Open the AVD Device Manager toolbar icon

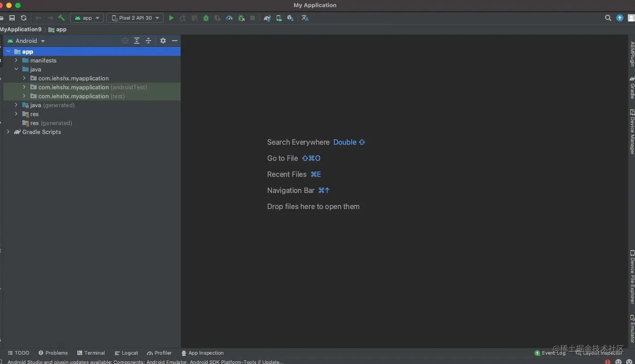[279, 18]
